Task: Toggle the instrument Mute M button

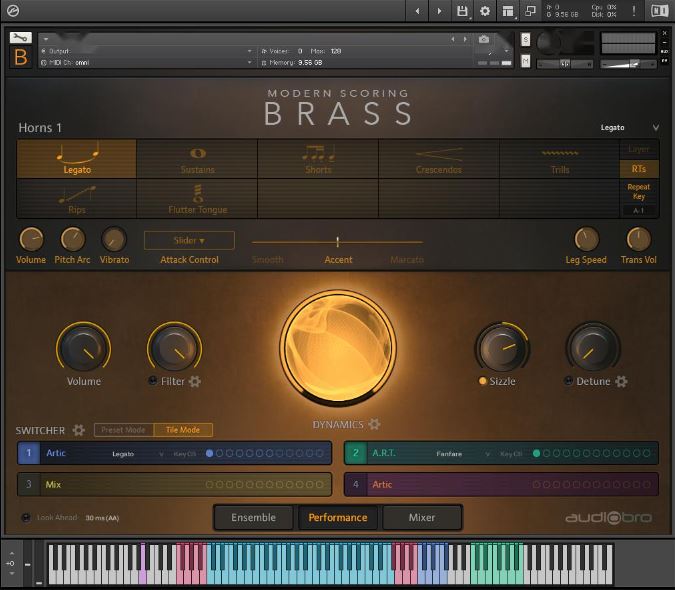Action: [526, 61]
